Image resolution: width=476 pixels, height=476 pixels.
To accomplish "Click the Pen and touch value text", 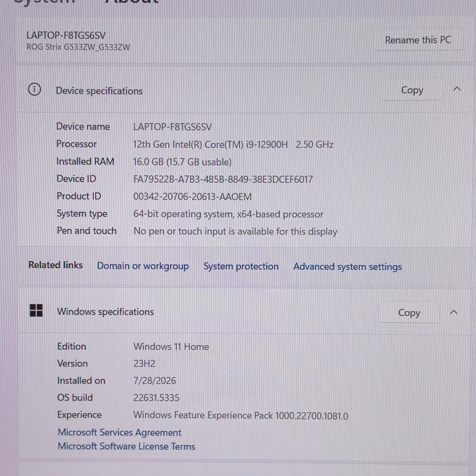I will pyautogui.click(x=236, y=231).
